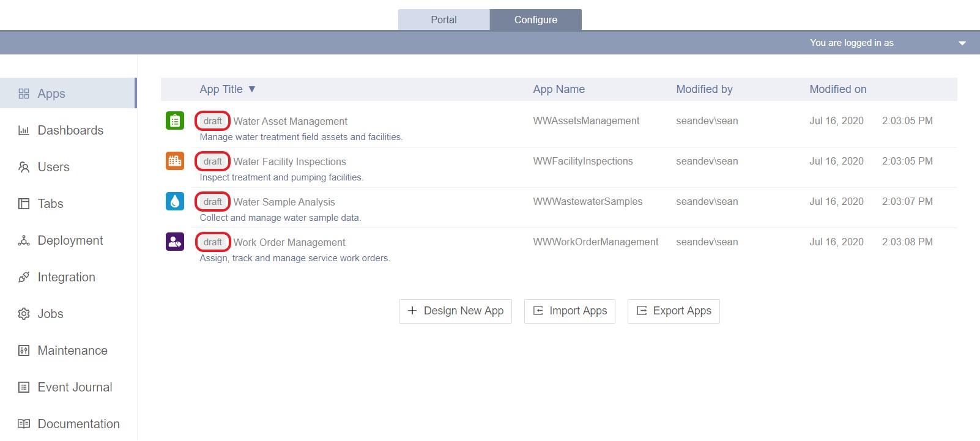Click 'Manage water treatment field assets' description
Image resolution: width=980 pixels, height=441 pixels.
(x=301, y=137)
